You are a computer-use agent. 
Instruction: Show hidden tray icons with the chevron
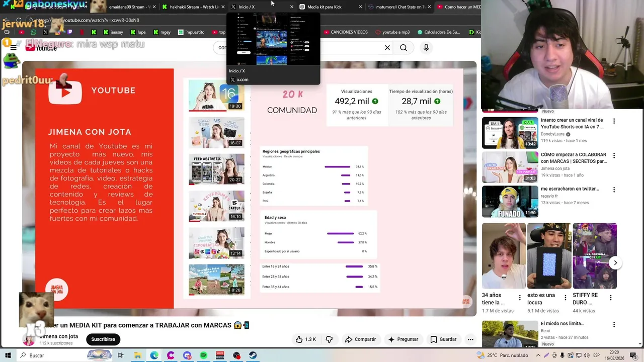[538, 355]
